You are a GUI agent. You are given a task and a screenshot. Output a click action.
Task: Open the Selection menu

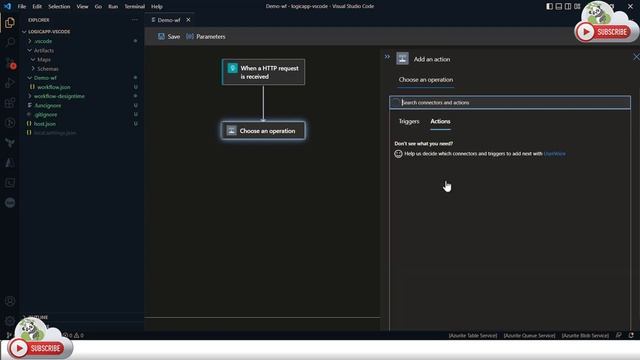pyautogui.click(x=59, y=6)
